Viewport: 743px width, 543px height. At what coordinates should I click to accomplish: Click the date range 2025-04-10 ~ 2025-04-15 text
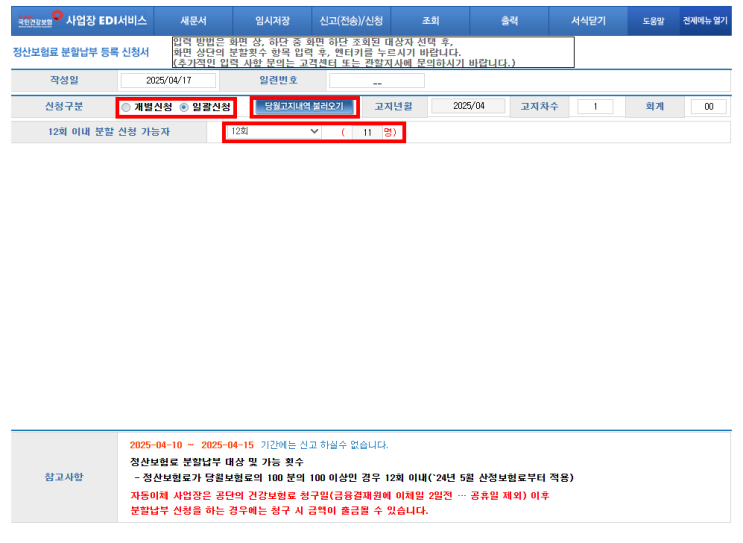point(192,445)
